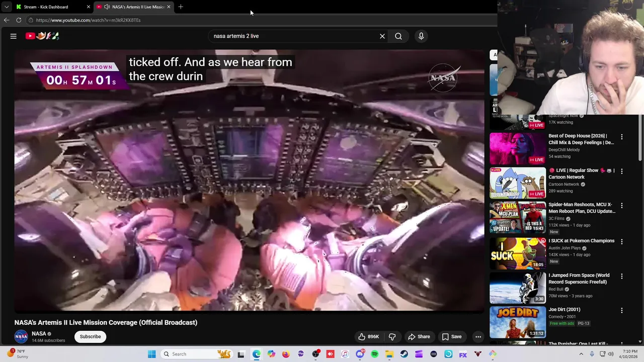Screen dimensions: 644x362
Task: Share the Artemis II video
Action: (419, 337)
